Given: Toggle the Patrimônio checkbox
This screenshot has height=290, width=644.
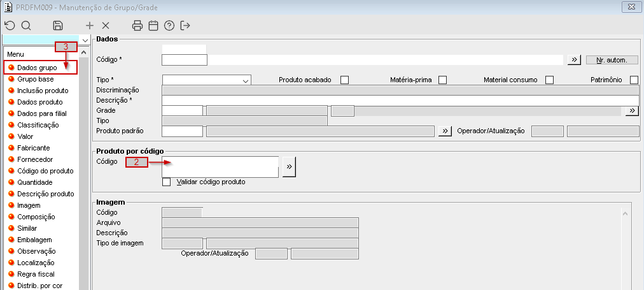Looking at the screenshot, I should point(634,80).
